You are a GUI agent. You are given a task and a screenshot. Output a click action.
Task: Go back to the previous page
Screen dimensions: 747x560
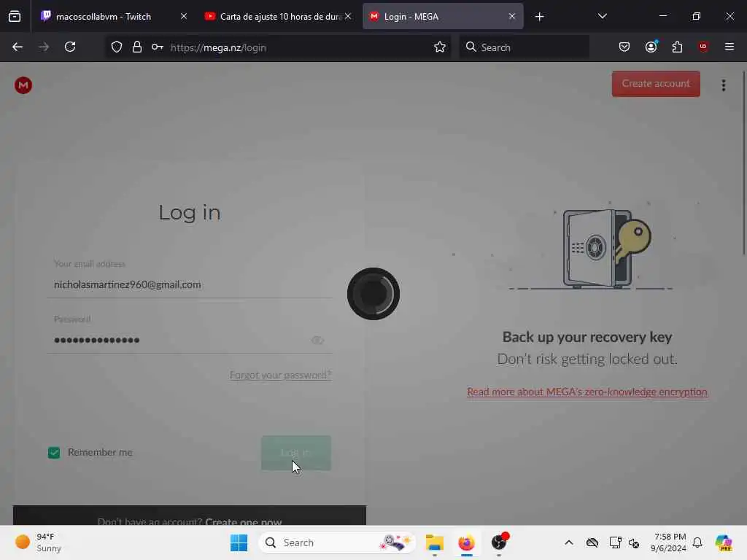pyautogui.click(x=18, y=47)
